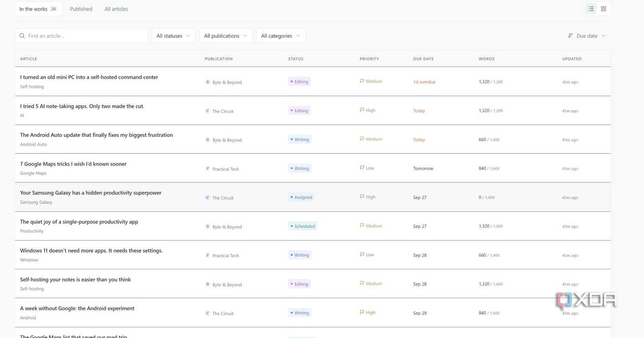Click the WORDS column header

coord(486,59)
